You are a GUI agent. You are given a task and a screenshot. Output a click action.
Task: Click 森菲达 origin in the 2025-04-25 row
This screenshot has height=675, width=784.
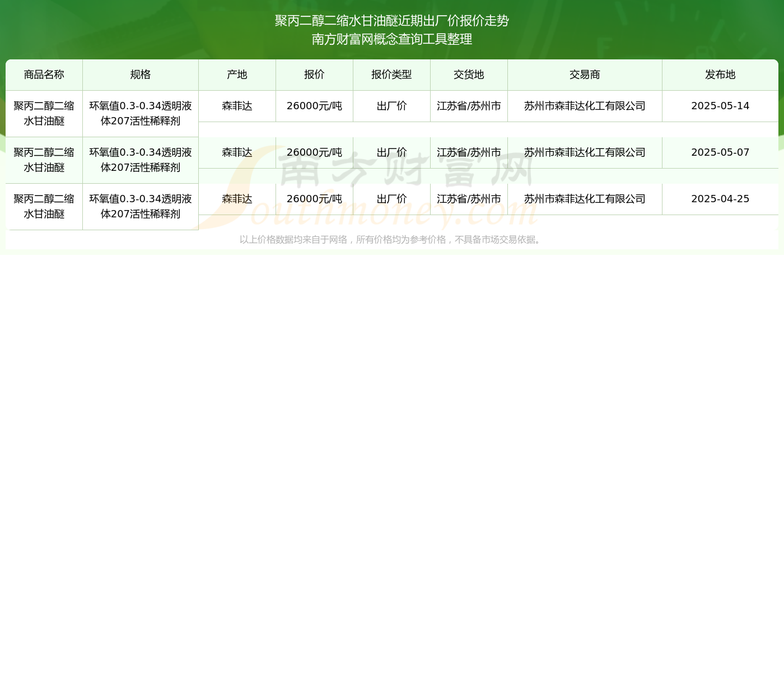[x=237, y=199]
